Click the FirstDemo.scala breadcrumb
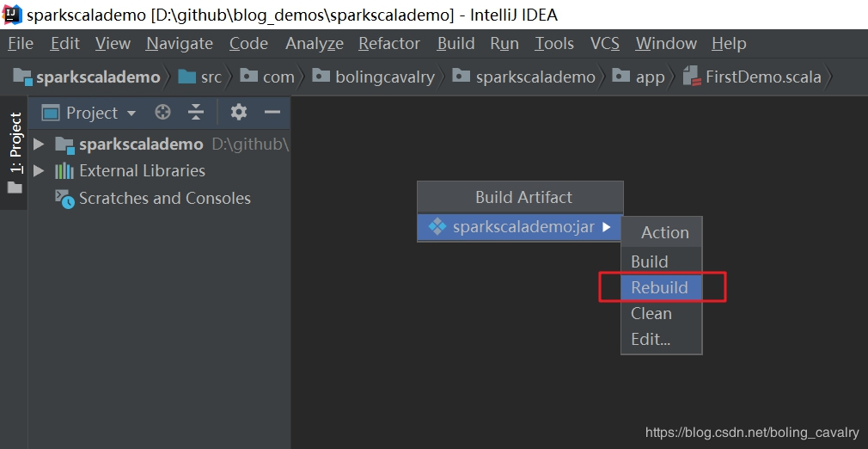 752,77
